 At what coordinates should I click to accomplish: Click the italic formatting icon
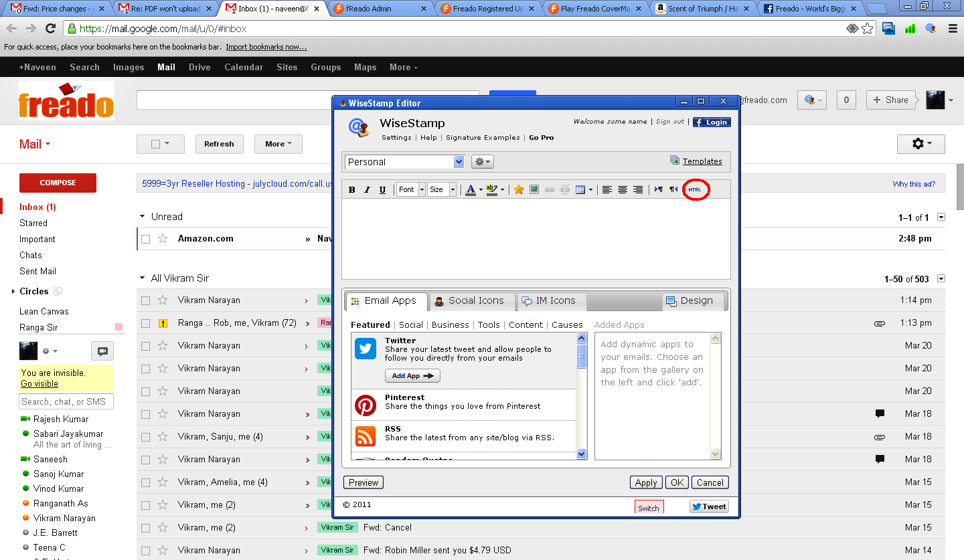[367, 190]
